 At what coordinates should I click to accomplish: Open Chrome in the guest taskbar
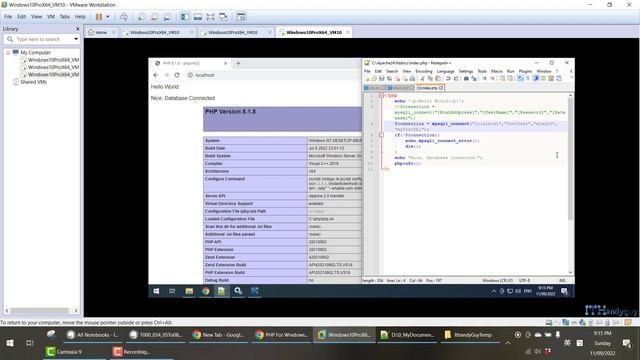click(x=205, y=291)
